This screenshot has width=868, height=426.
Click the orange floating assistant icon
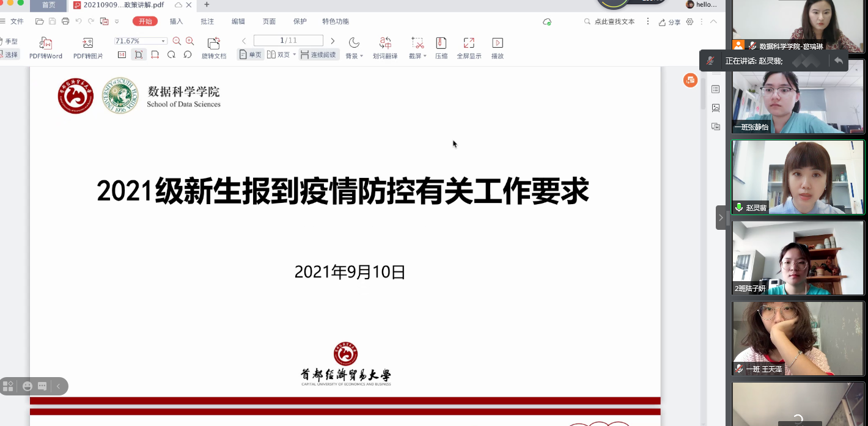tap(690, 80)
